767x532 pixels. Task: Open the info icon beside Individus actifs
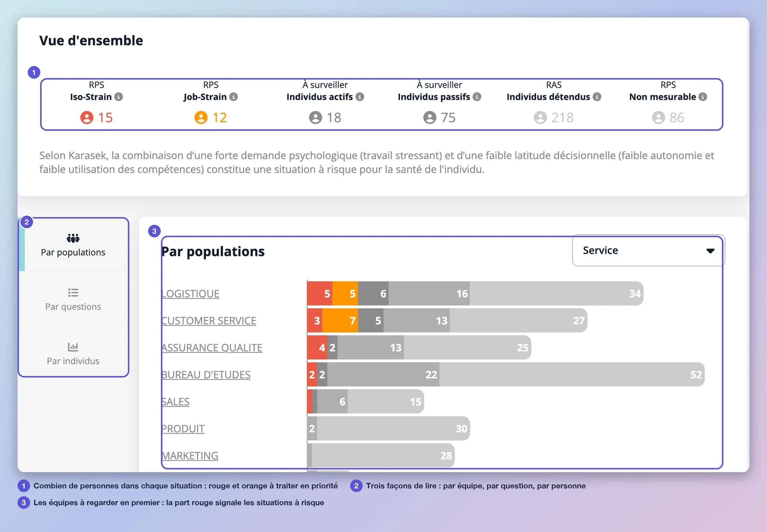[x=360, y=97]
